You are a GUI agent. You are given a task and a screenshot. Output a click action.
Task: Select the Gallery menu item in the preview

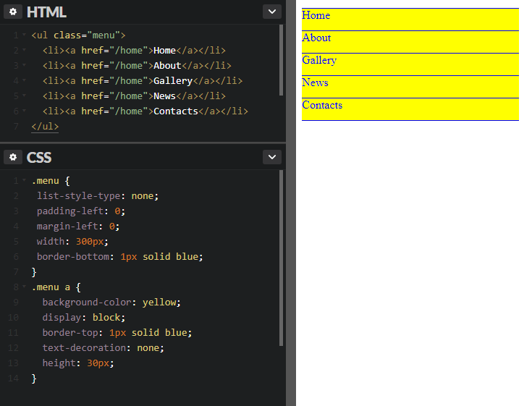pyautogui.click(x=319, y=61)
